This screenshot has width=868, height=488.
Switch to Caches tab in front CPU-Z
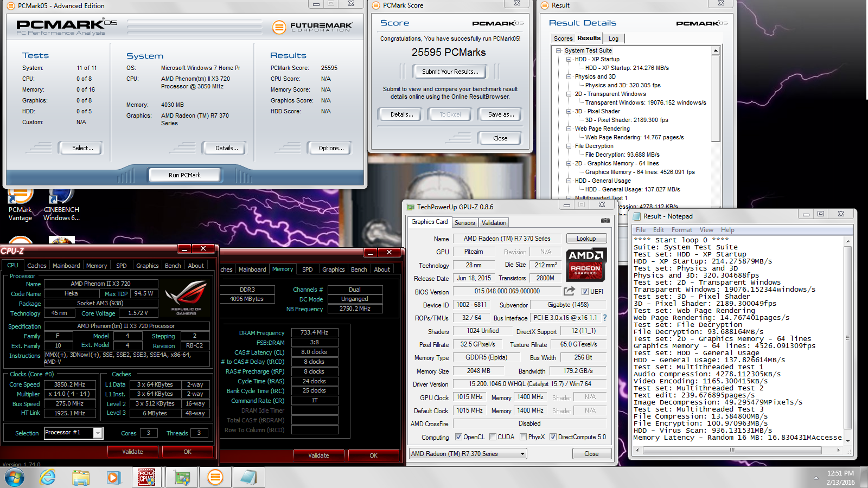37,266
